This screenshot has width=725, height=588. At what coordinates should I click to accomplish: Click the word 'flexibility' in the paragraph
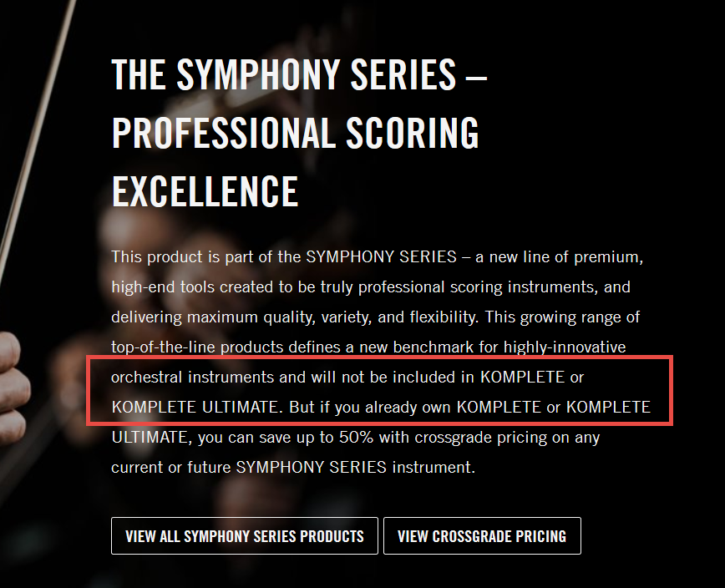tap(444, 317)
